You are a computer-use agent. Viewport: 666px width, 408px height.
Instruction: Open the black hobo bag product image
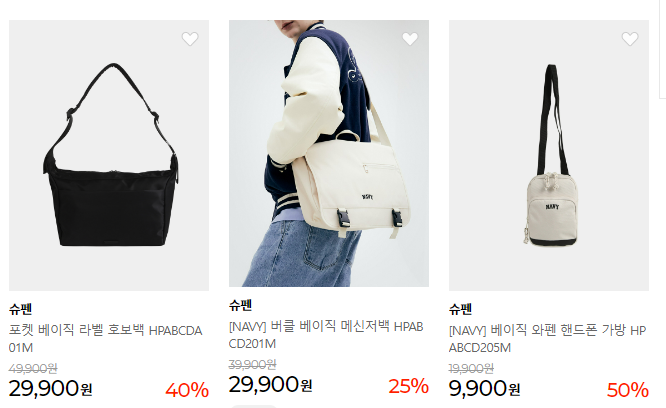pyautogui.click(x=109, y=155)
